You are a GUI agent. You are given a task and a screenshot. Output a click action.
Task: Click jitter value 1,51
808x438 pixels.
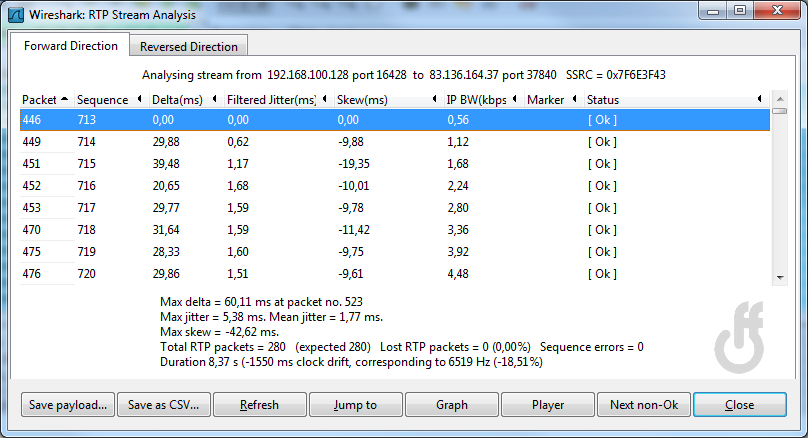[238, 274]
